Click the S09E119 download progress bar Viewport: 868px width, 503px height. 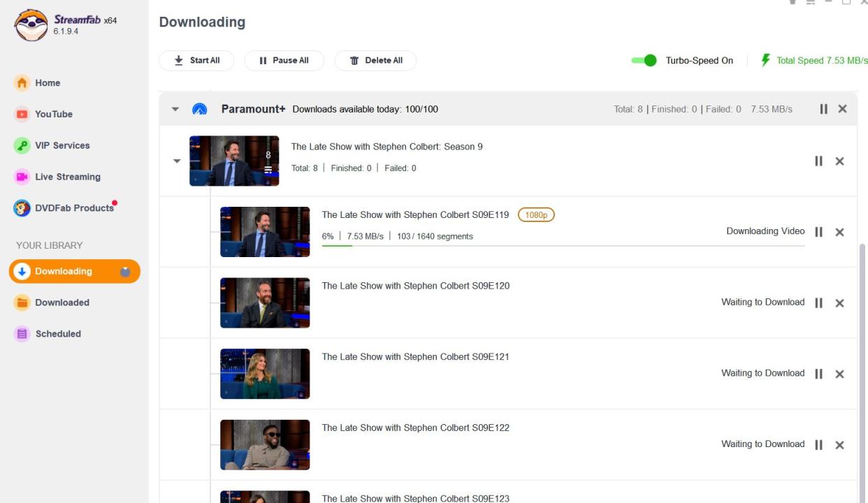click(x=563, y=245)
